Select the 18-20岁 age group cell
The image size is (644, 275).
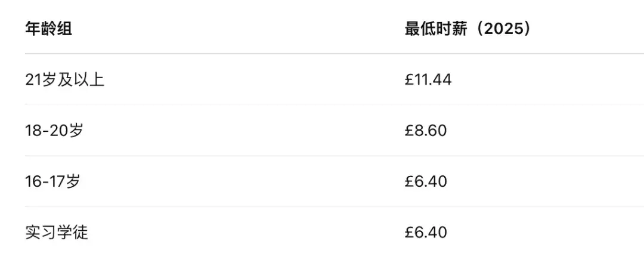point(54,130)
